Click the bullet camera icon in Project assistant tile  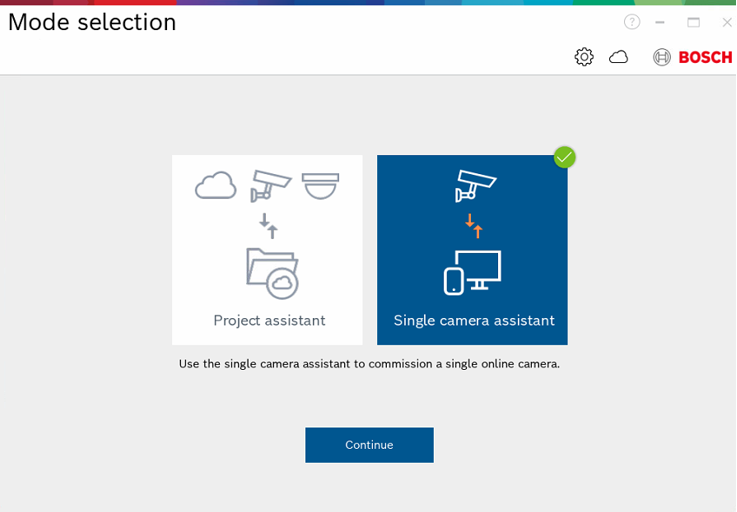(270, 185)
